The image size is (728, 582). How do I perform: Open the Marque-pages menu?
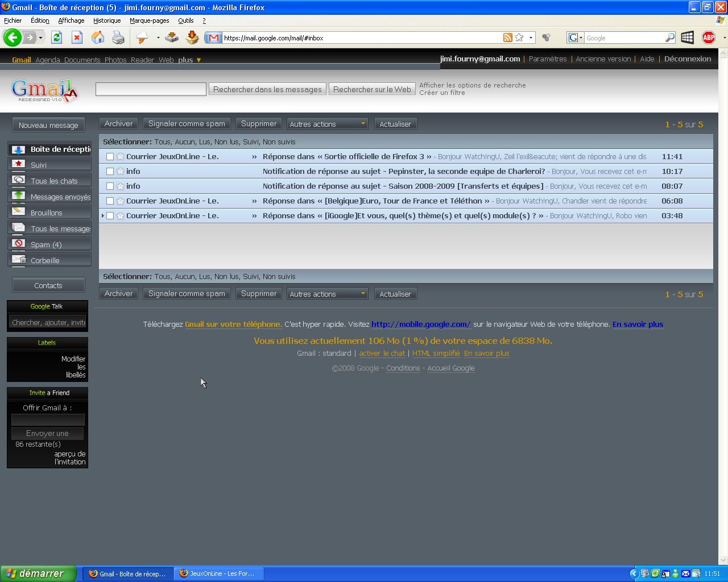149,20
